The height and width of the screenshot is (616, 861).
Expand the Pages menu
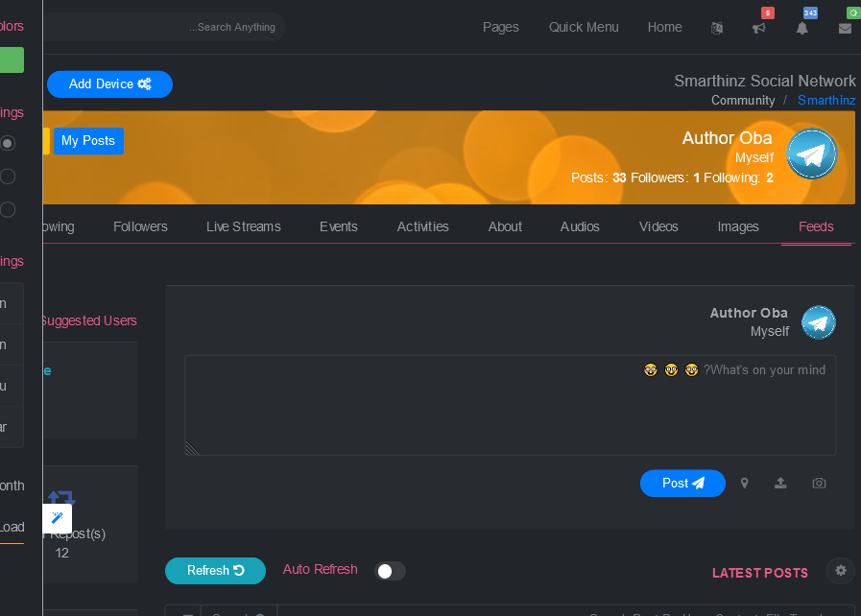click(x=500, y=28)
